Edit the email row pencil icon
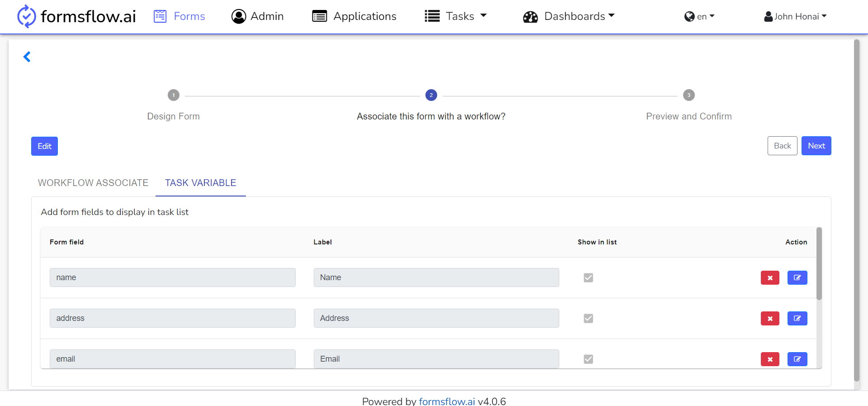 pos(797,359)
